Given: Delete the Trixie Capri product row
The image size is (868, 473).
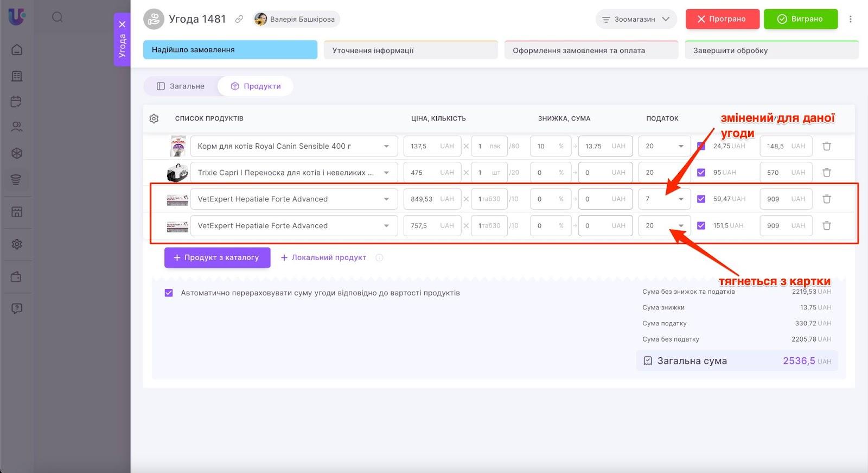Looking at the screenshot, I should [826, 173].
